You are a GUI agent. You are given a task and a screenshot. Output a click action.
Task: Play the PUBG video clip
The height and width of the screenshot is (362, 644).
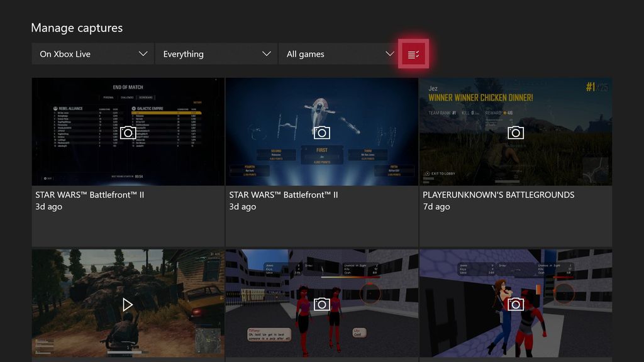(128, 304)
